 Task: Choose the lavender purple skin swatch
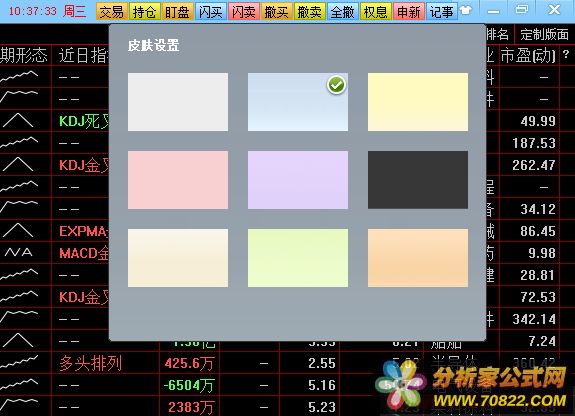pyautogui.click(x=298, y=180)
